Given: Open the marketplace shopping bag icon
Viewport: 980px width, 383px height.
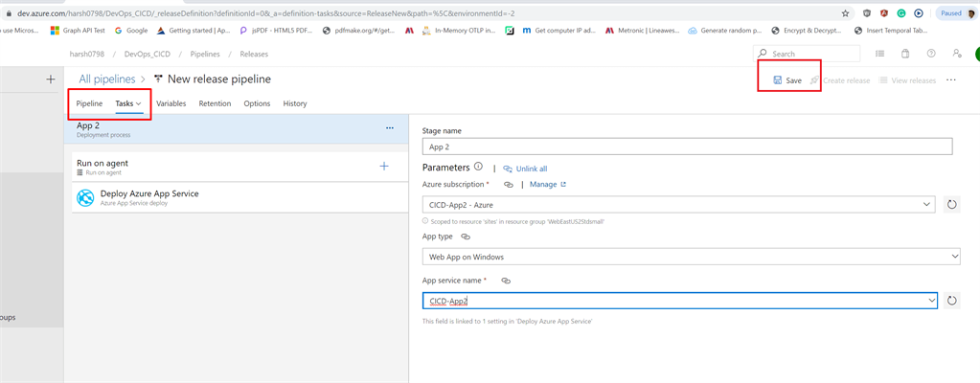Looking at the screenshot, I should click(x=904, y=54).
